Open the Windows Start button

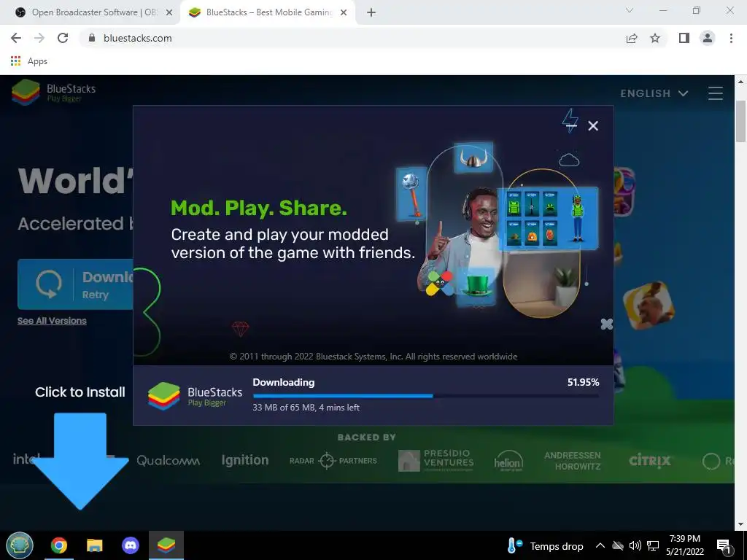20,545
